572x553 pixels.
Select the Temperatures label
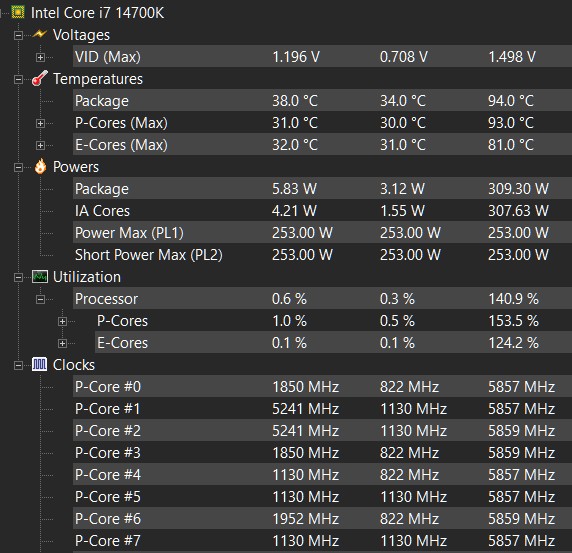click(98, 79)
